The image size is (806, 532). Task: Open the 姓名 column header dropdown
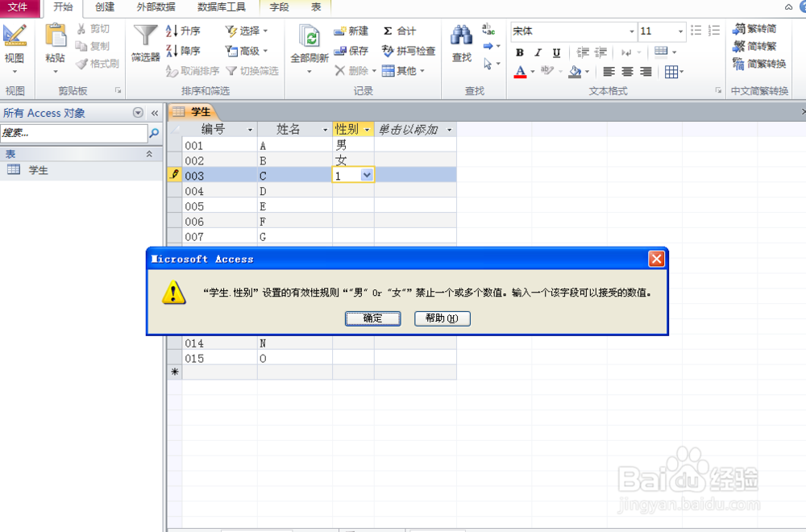[325, 130]
